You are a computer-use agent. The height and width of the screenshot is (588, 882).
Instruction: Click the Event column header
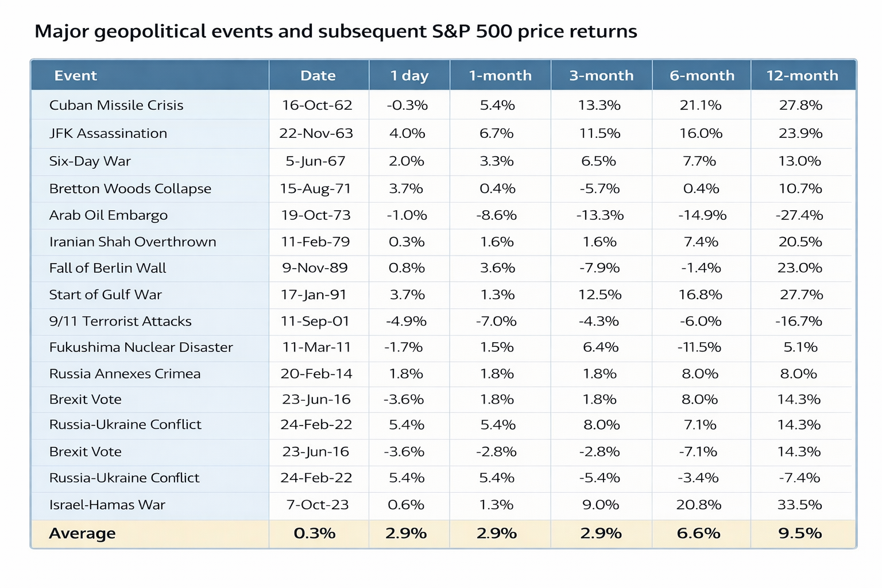[x=75, y=76]
